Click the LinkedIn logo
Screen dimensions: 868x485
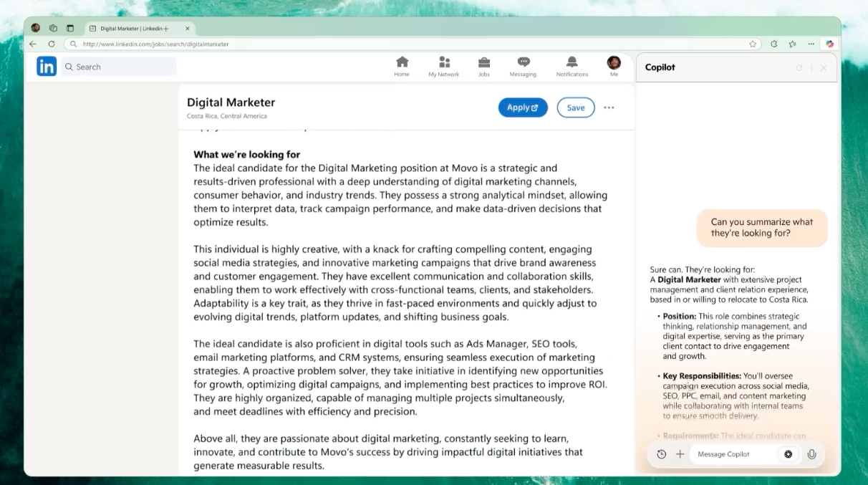[x=47, y=67]
